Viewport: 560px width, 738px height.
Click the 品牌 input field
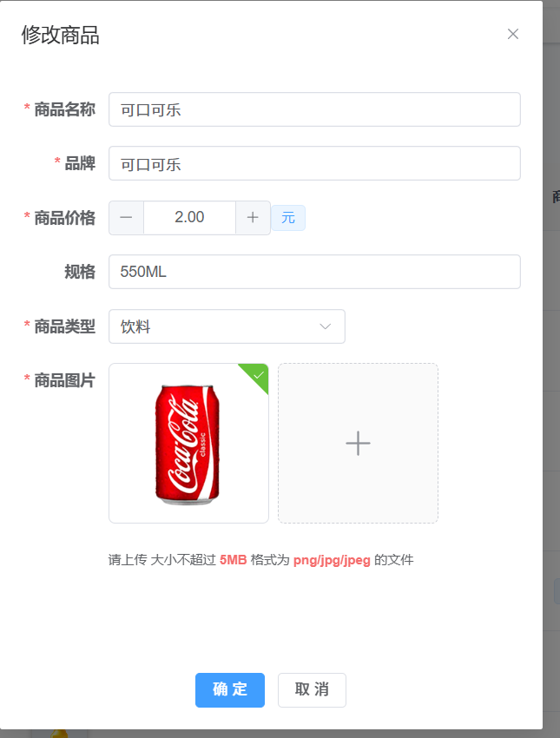(314, 163)
